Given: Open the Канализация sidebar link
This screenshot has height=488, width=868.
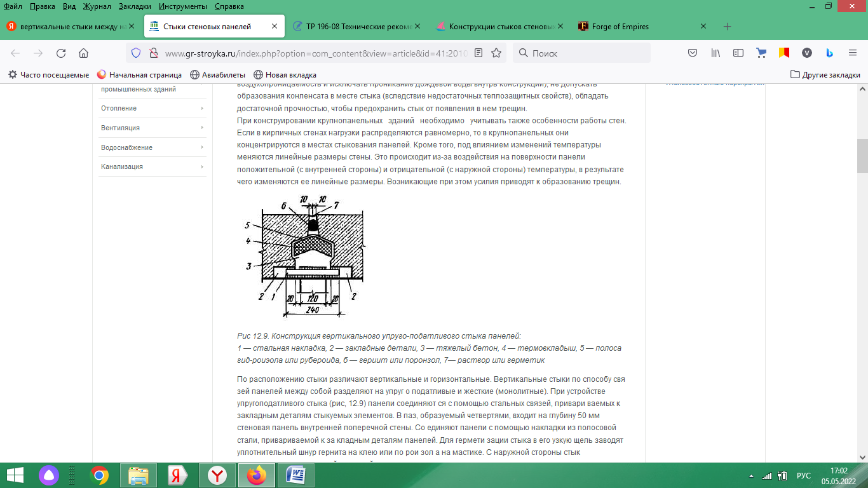Looking at the screenshot, I should pos(121,166).
